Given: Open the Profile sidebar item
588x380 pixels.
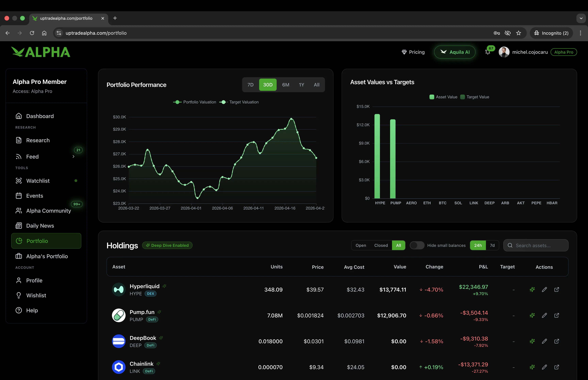Looking at the screenshot, I should coord(46,280).
